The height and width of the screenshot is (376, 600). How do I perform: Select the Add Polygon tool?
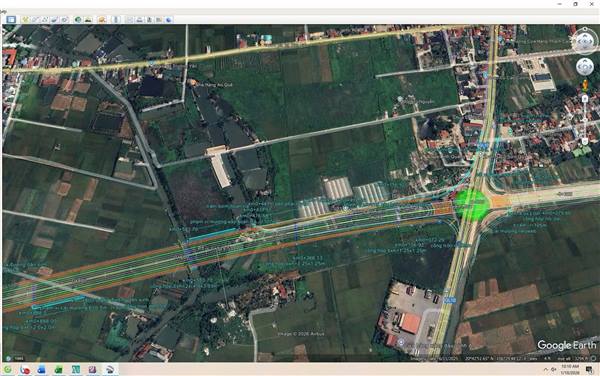click(x=35, y=20)
